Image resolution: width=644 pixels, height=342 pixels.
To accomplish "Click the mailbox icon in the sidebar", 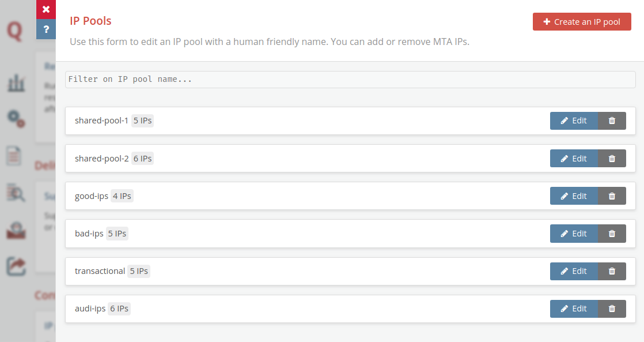I will (x=16, y=230).
